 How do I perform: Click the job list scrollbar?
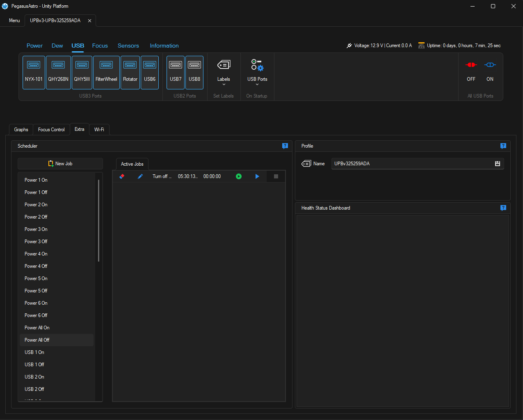98,221
